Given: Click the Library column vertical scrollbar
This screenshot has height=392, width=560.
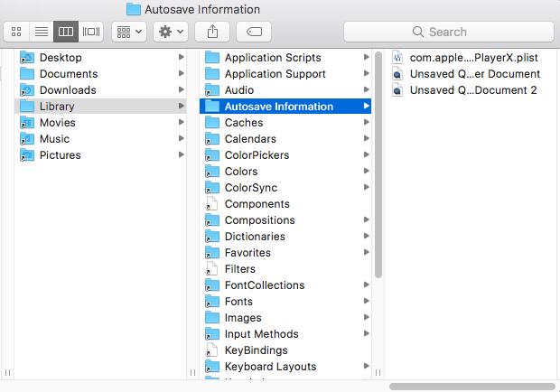Looking at the screenshot, I should click(378, 164).
